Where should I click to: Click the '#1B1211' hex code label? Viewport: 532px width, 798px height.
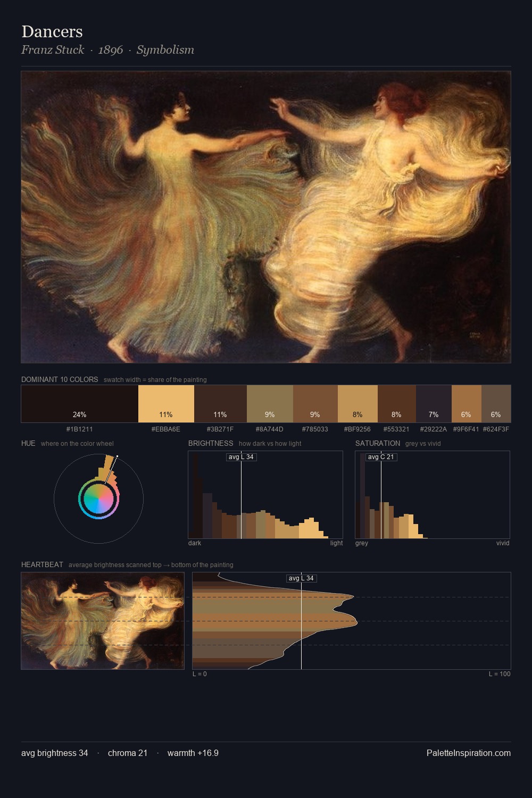[80, 429]
